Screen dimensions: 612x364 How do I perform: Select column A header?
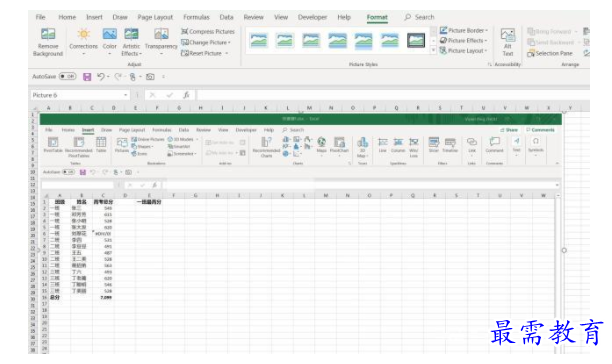point(49,108)
